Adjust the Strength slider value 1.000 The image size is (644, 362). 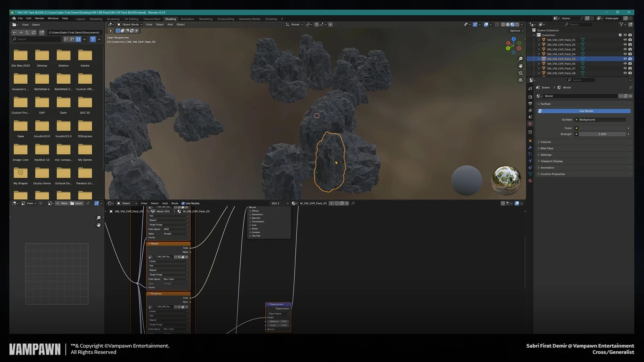point(602,134)
